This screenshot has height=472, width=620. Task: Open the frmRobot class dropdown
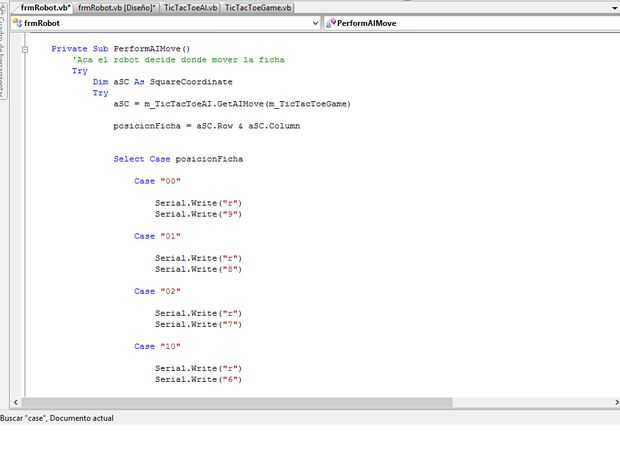[315, 23]
